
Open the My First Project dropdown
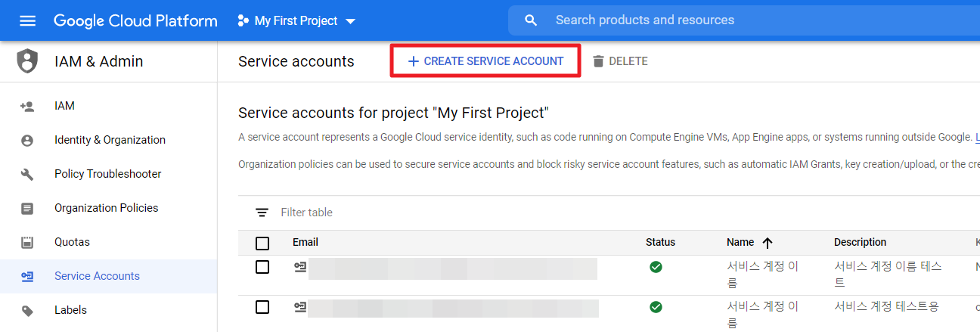click(x=296, y=21)
